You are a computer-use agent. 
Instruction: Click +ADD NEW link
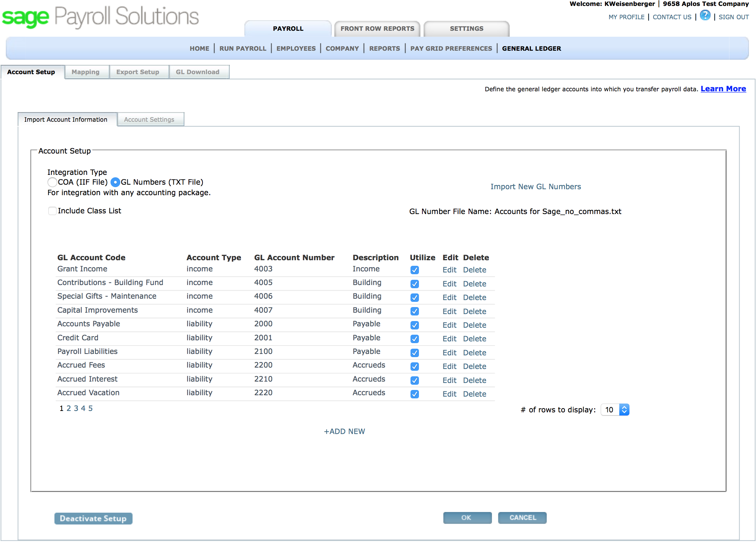click(x=344, y=432)
